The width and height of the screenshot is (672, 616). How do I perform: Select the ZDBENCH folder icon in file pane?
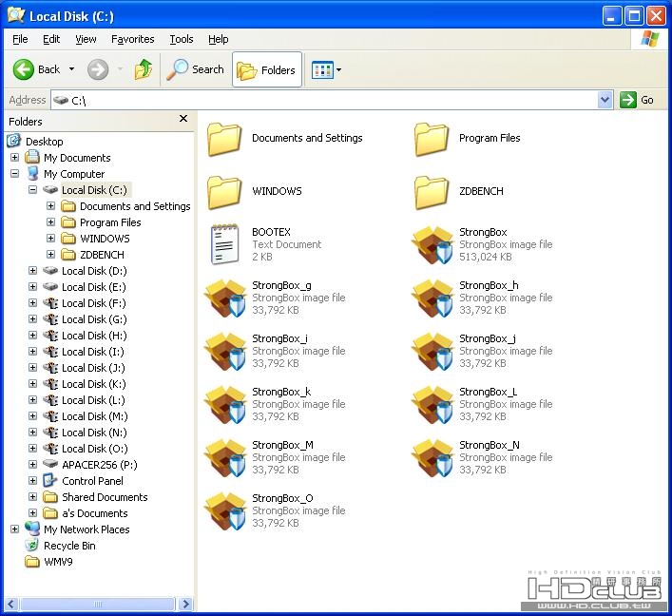coord(432,192)
